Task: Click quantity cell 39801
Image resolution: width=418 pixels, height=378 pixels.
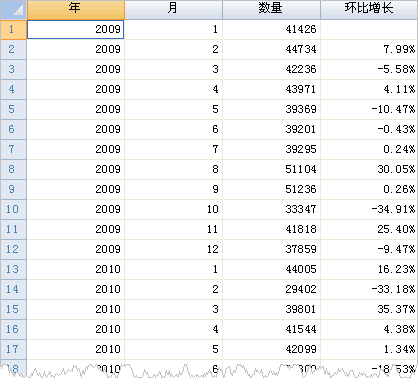Action: click(x=271, y=310)
